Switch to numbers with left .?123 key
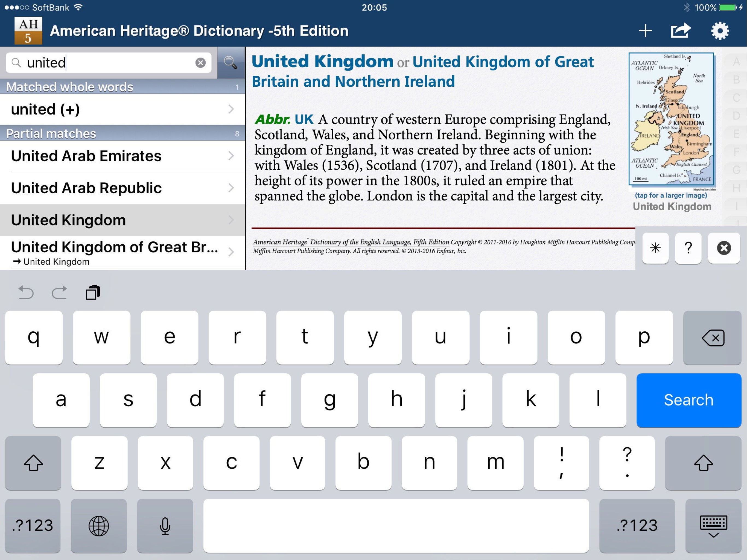 (33, 526)
